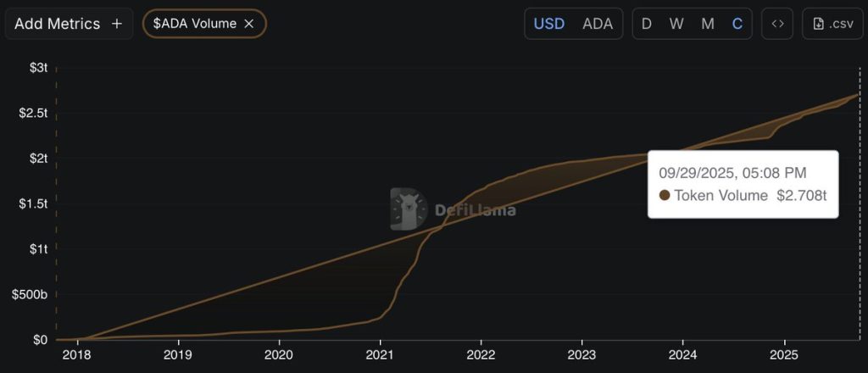
Task: Open the embed code icon button
Action: point(777,24)
